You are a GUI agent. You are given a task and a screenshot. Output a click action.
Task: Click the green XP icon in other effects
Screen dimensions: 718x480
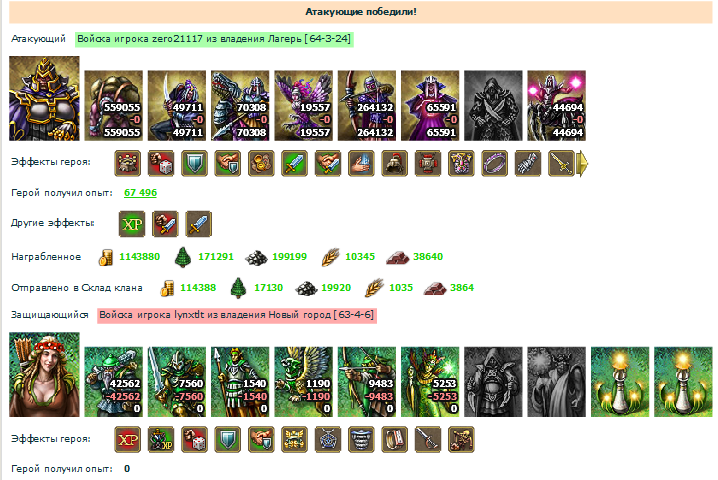click(132, 224)
